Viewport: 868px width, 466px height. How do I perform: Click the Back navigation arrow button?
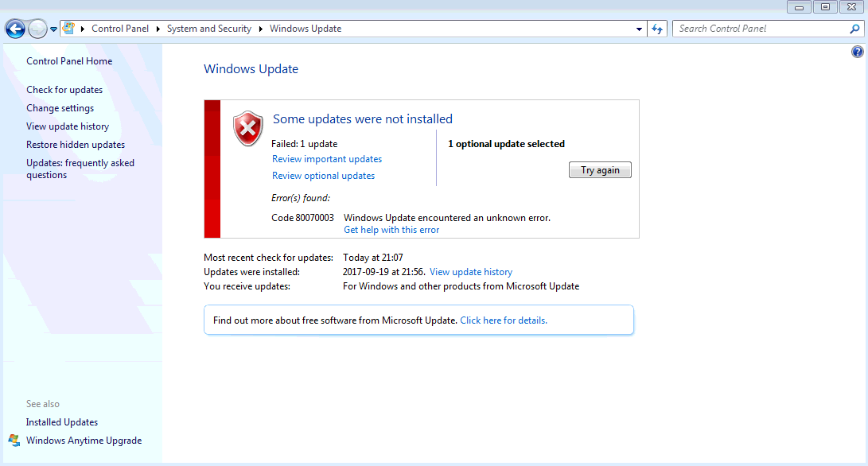(x=15, y=29)
